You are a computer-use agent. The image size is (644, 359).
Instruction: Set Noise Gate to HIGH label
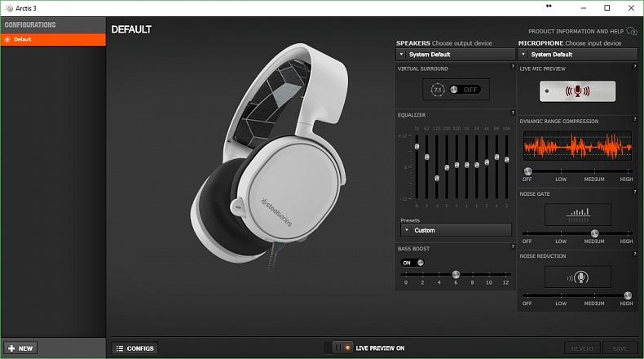click(626, 242)
